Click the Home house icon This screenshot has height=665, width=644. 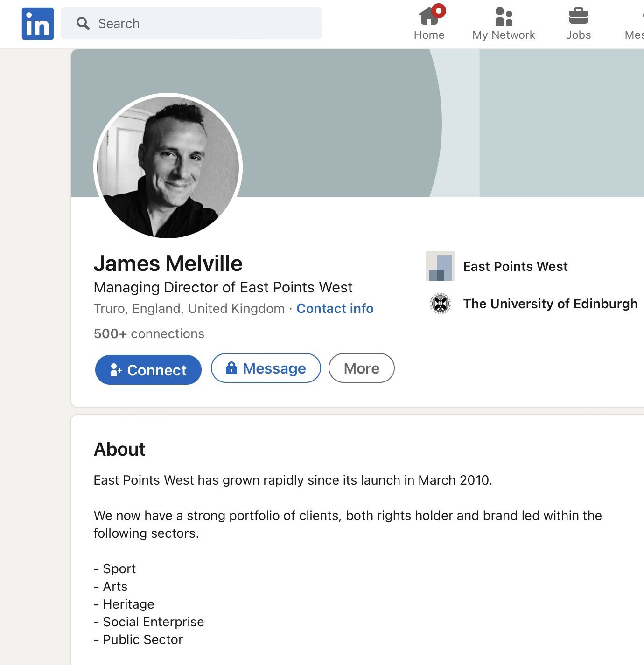tap(429, 16)
